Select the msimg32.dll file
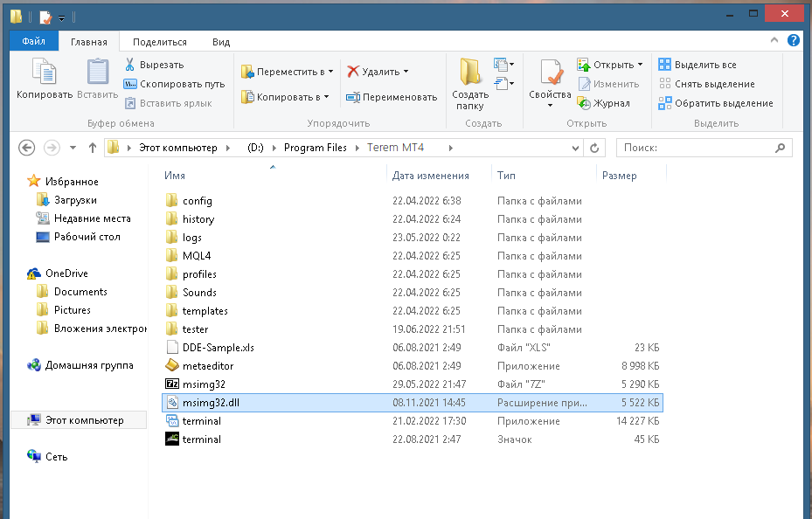This screenshot has width=812, height=519. click(413, 403)
